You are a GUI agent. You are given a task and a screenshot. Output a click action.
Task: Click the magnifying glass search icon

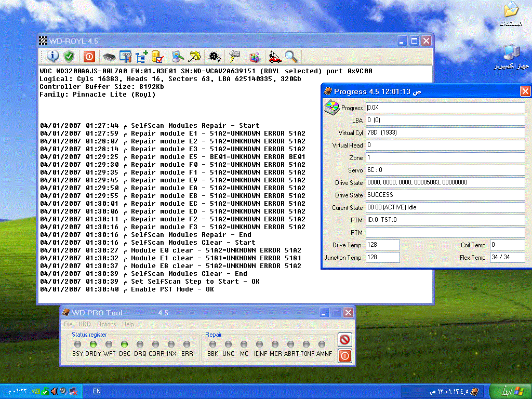(291, 56)
